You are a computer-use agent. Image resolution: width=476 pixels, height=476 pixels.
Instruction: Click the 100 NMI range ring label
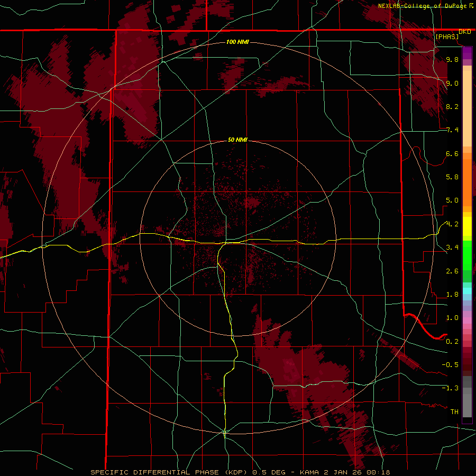pos(237,42)
